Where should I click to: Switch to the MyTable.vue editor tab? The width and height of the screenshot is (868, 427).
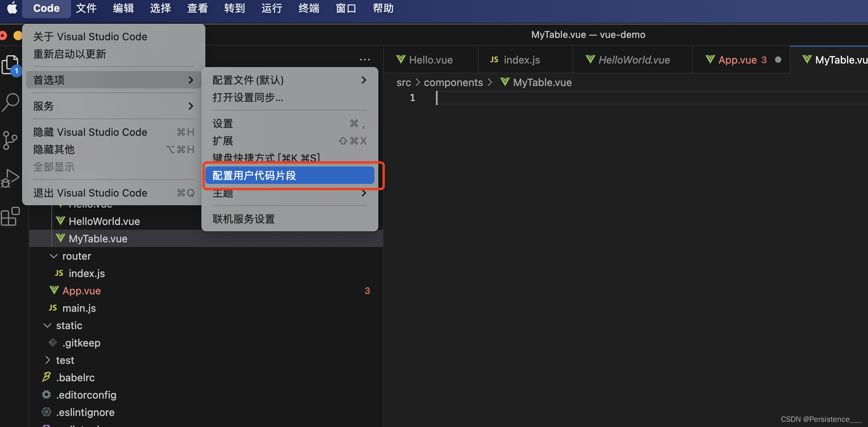[829, 60]
